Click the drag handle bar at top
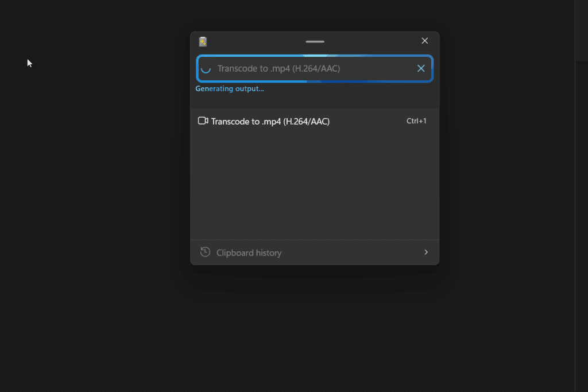 pos(315,41)
